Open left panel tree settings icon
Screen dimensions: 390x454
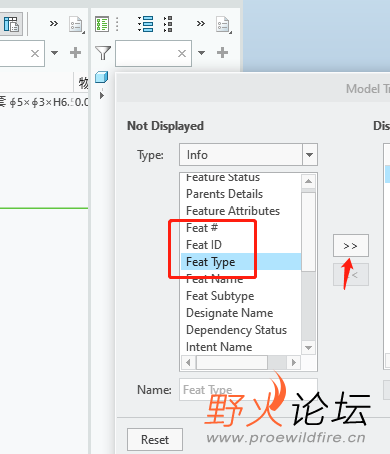pos(76,24)
